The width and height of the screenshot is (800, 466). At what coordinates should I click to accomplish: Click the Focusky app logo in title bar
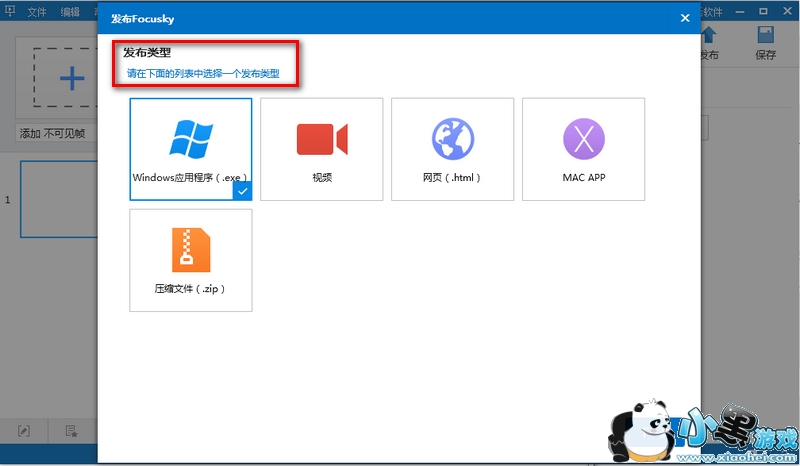click(x=9, y=11)
